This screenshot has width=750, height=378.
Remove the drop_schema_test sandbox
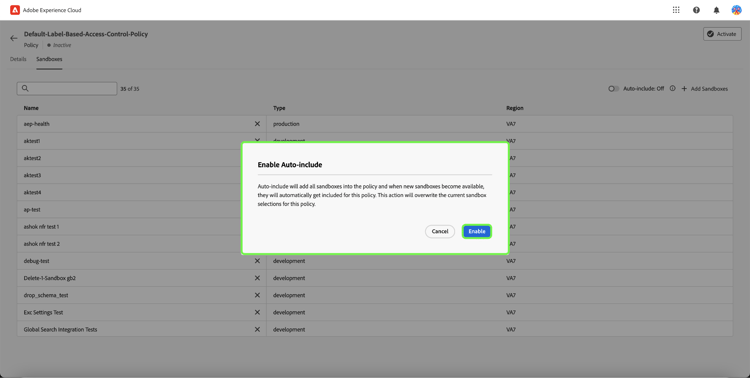[257, 295]
